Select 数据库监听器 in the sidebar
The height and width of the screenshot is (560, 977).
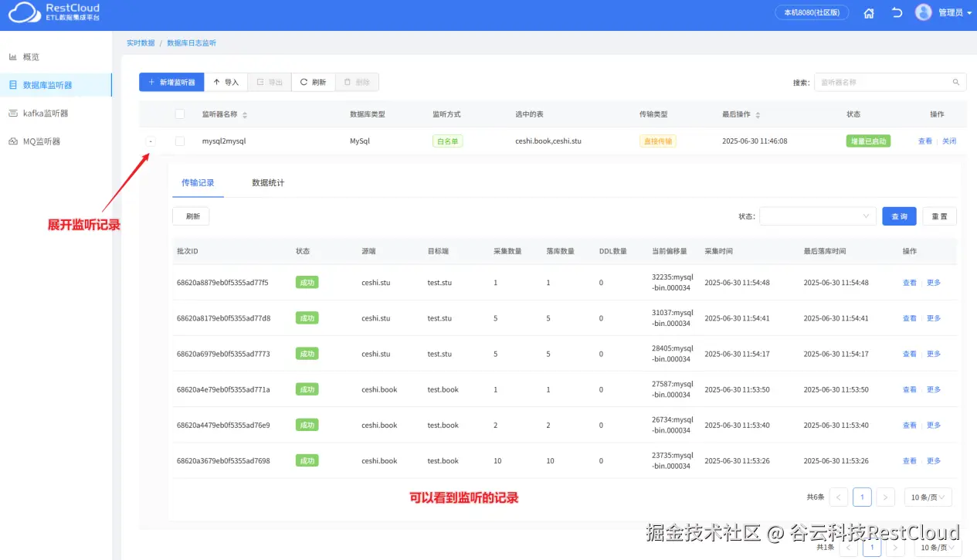pos(56,85)
